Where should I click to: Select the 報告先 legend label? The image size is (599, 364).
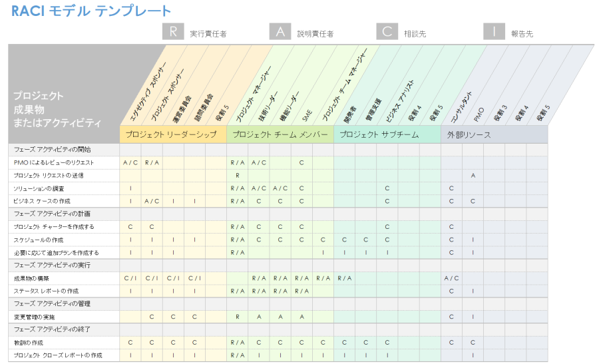tap(522, 34)
